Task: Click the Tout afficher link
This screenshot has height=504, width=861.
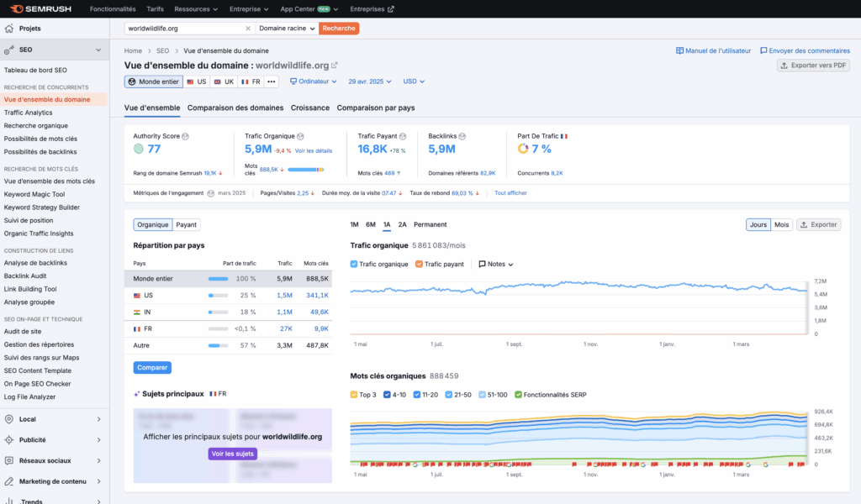Action: (510, 193)
